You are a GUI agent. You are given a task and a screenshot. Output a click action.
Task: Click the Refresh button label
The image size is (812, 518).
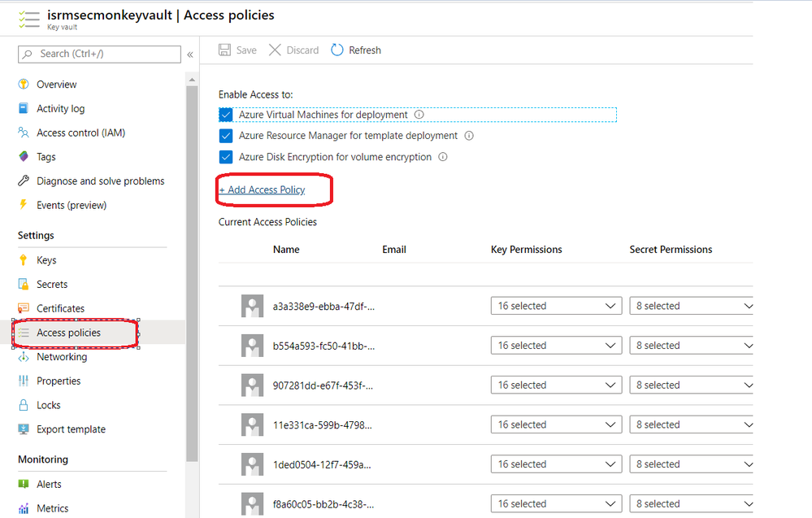click(x=365, y=50)
